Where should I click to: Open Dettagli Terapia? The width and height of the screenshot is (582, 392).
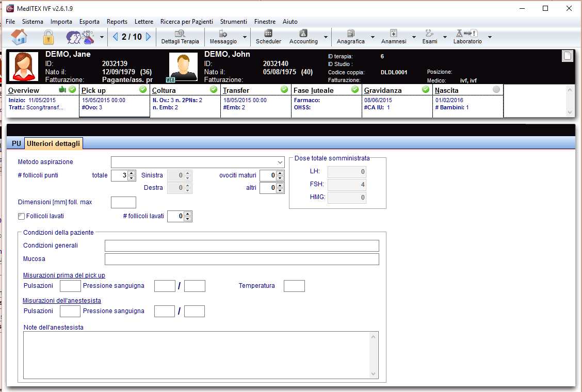(x=180, y=37)
